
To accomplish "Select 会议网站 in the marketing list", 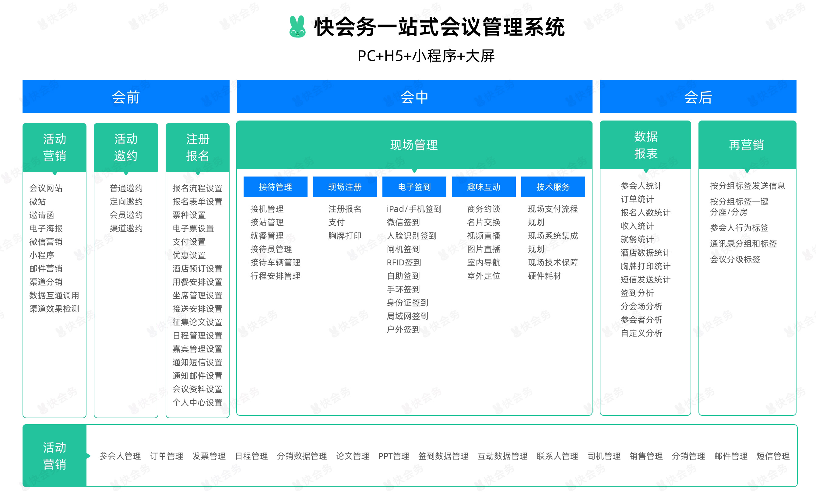I will [x=46, y=188].
